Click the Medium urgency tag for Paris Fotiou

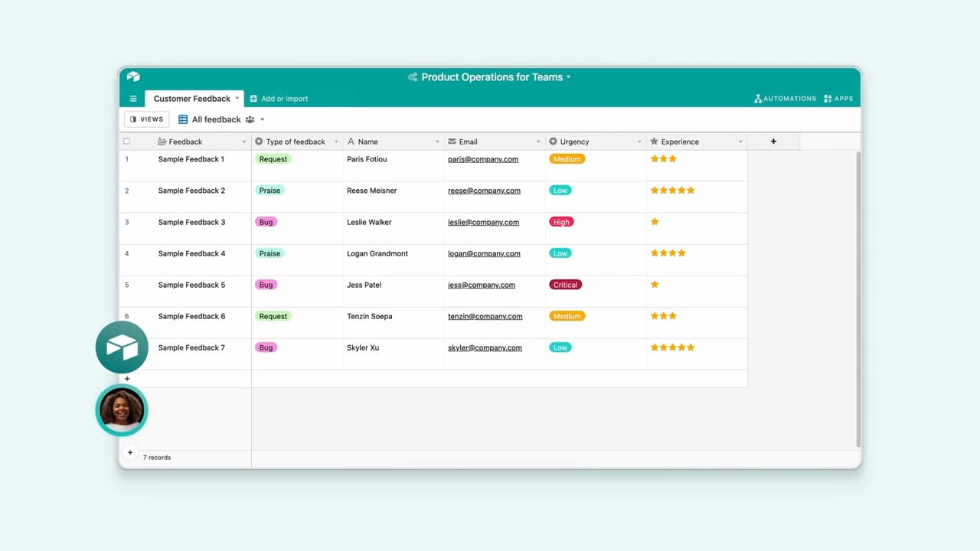coord(567,159)
